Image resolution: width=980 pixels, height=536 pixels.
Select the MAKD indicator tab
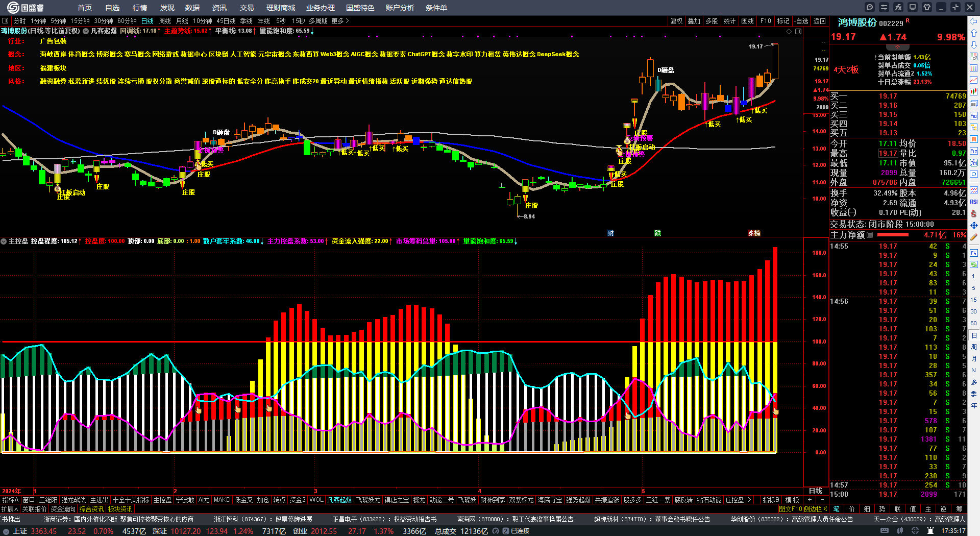222,500
